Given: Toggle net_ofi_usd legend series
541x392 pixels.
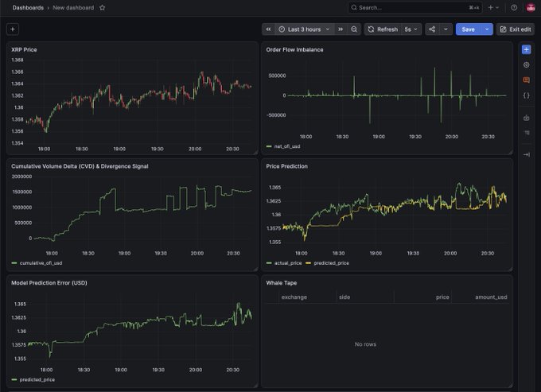Looking at the screenshot, I should pos(287,146).
